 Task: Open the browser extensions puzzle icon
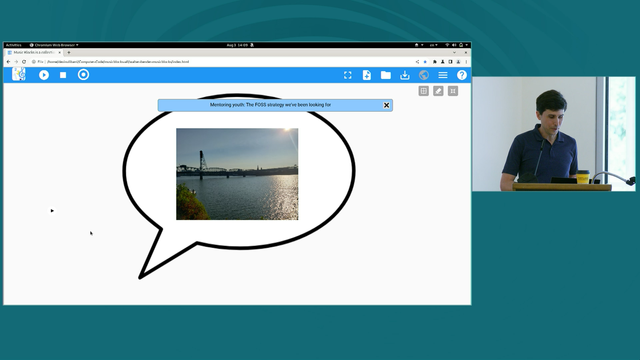(434, 62)
